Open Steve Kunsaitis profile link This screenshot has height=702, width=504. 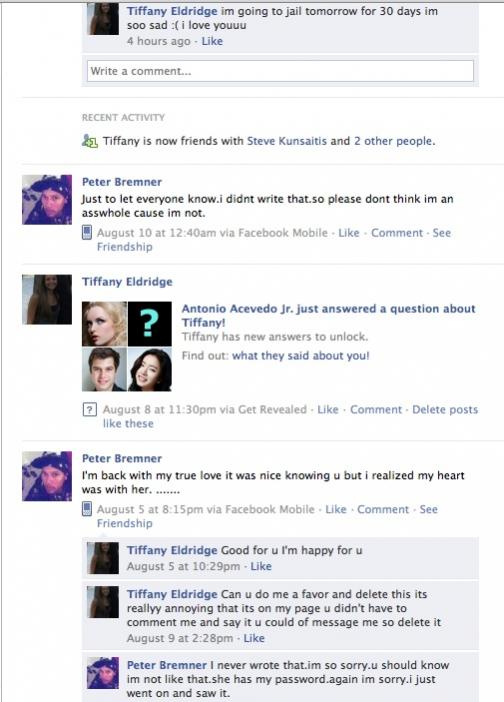click(x=287, y=141)
